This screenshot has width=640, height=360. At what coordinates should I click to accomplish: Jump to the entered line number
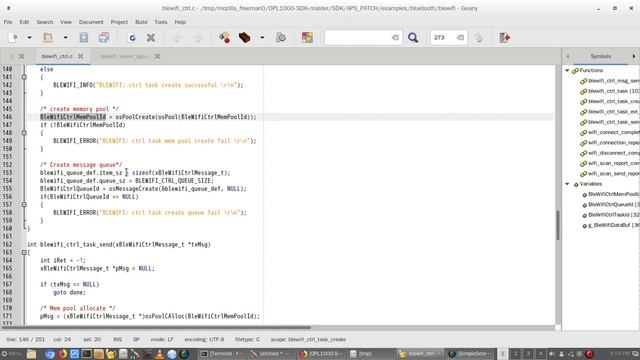coord(479,38)
